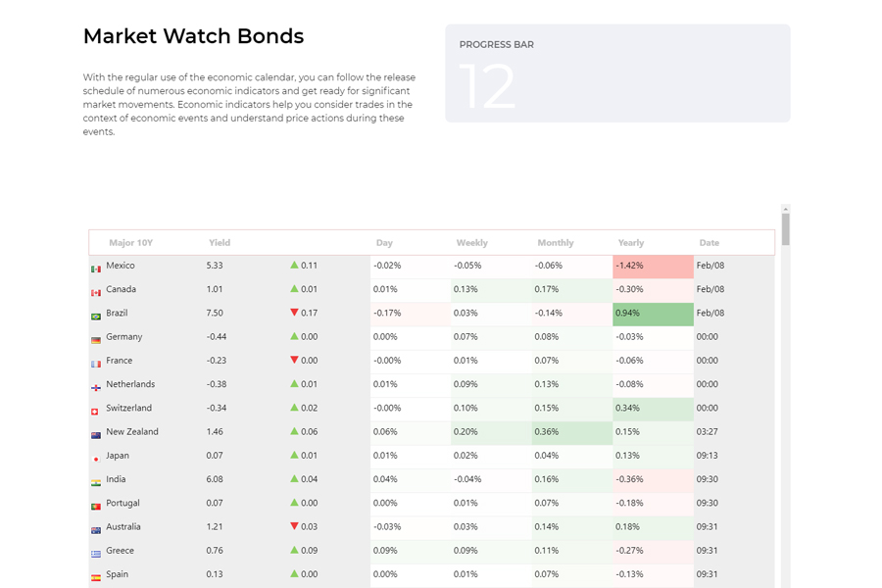Select the Yearly column header
The height and width of the screenshot is (588, 882).
(x=631, y=243)
